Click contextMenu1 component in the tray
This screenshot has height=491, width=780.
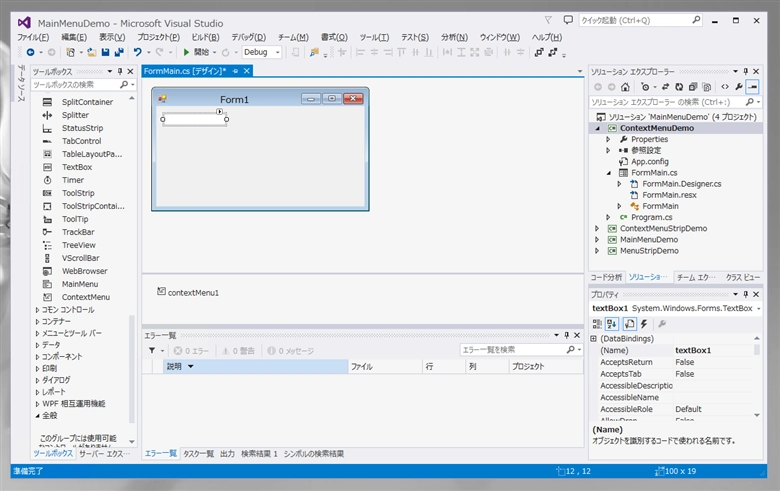coord(188,293)
